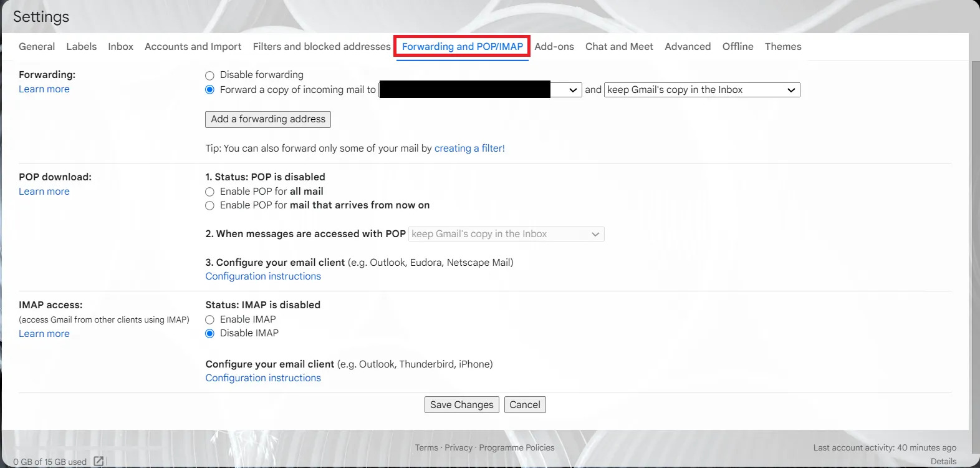Open Learn more link under IMAP access
Screen dimensions: 980x468
point(44,334)
